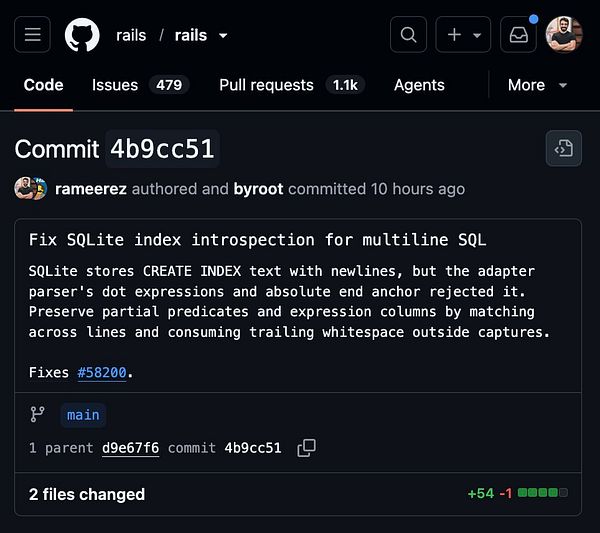Click the Commit 4b9cc51 heading hash

click(x=162, y=149)
